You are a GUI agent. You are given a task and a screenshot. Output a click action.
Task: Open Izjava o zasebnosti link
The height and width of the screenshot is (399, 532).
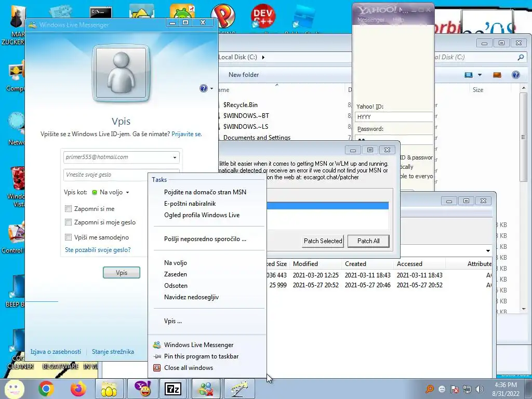(x=56, y=352)
